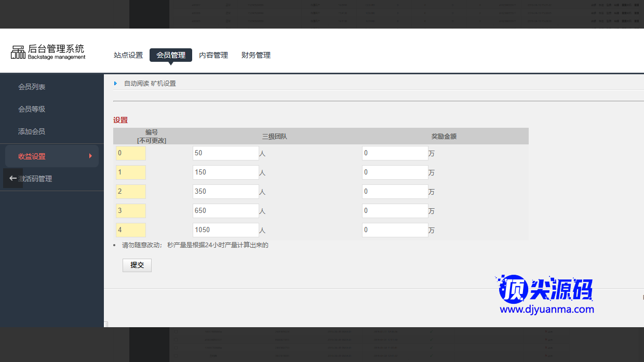The image size is (644, 362).
Task: Click the back arrow icon in sidebar
Action: pos(13,178)
